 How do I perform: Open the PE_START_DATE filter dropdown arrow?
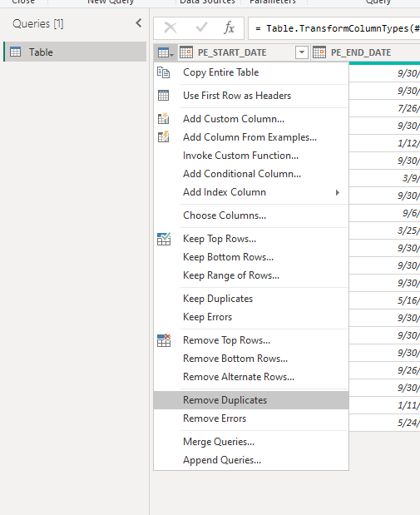[x=302, y=52]
